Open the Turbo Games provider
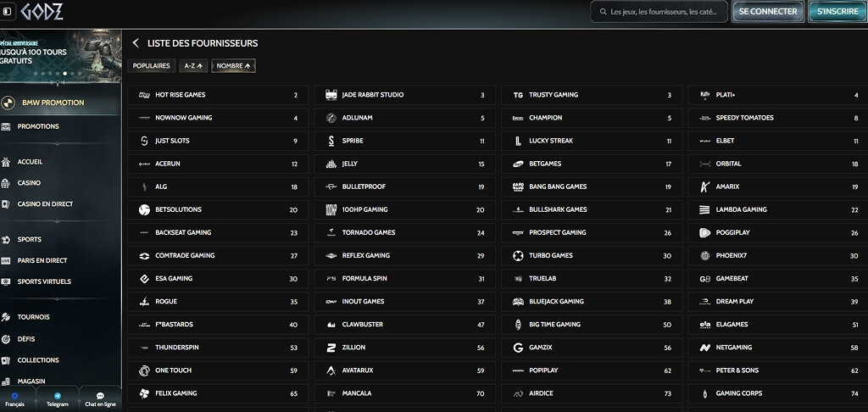Screen dimensions: 868x412 (592, 256)
